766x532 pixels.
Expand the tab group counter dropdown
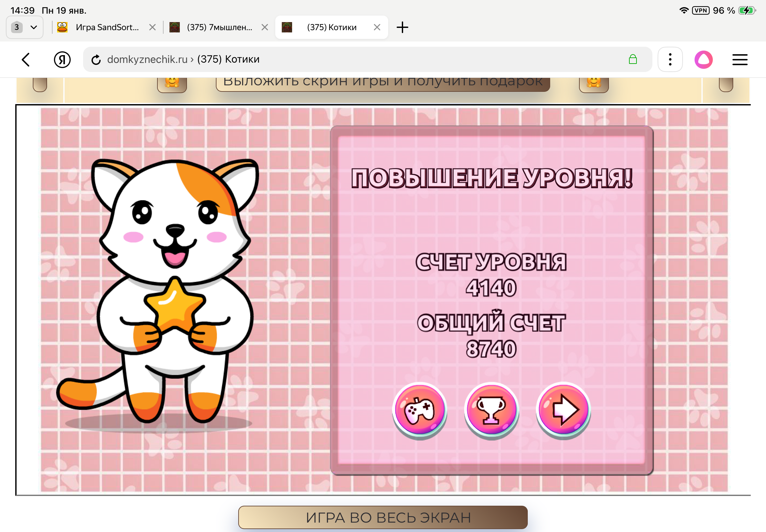click(24, 27)
